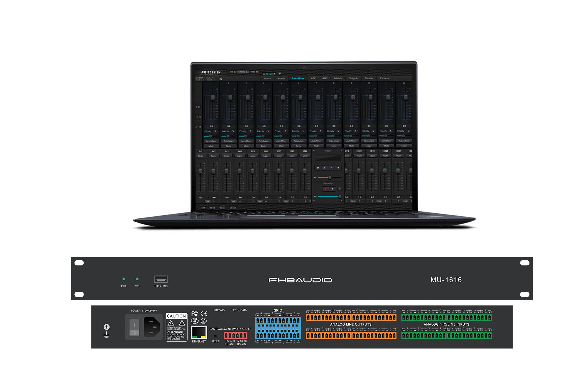
Task: Click the Recorder folder round icon
Action: click(x=340, y=189)
